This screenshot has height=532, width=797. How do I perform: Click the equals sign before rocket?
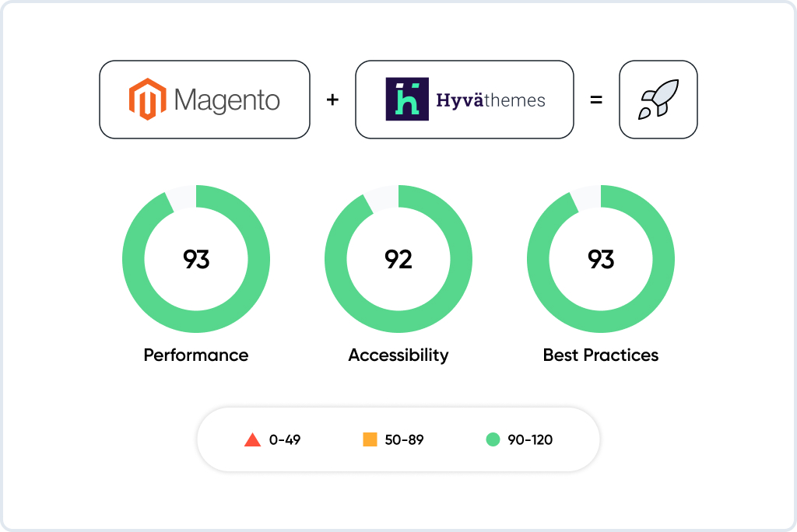click(596, 100)
